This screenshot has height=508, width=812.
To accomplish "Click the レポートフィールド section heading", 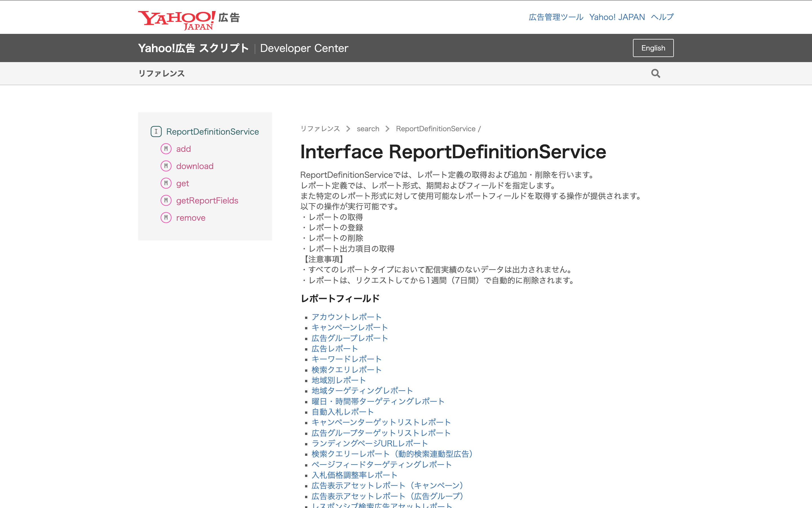I will tap(340, 299).
